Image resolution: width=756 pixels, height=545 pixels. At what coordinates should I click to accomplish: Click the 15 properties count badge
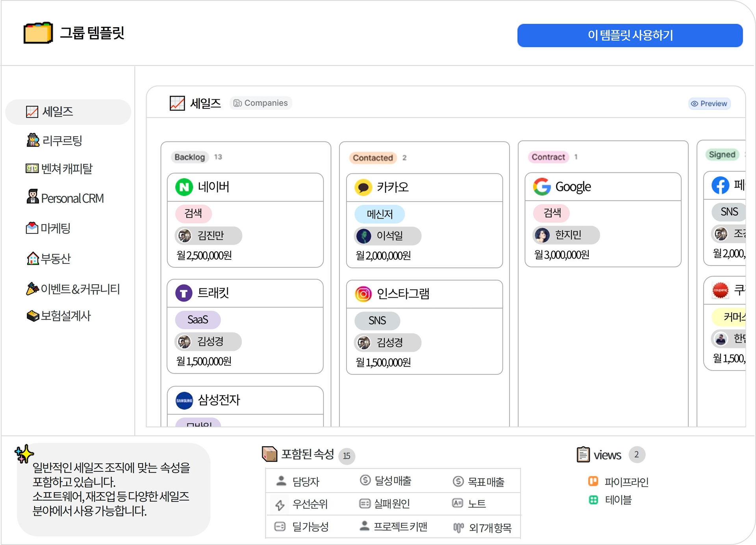pyautogui.click(x=346, y=456)
